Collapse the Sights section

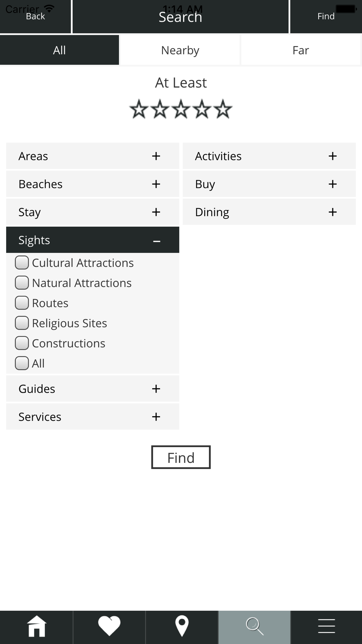pos(93,240)
